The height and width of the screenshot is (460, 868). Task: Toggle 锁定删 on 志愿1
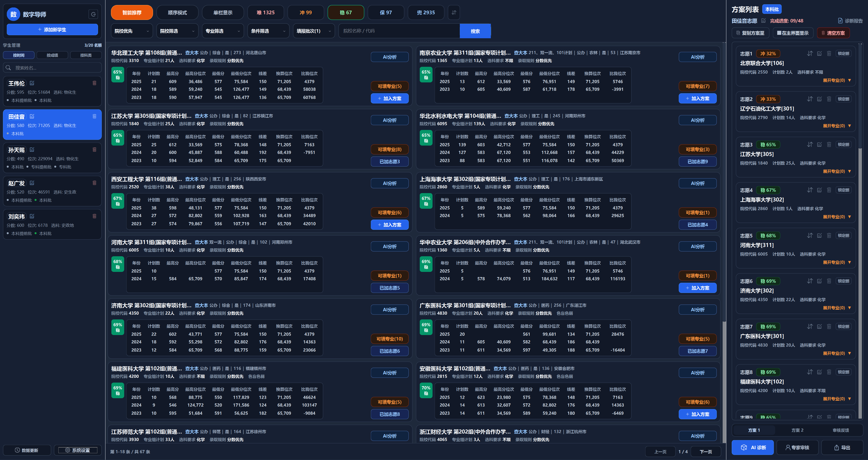coord(843,53)
